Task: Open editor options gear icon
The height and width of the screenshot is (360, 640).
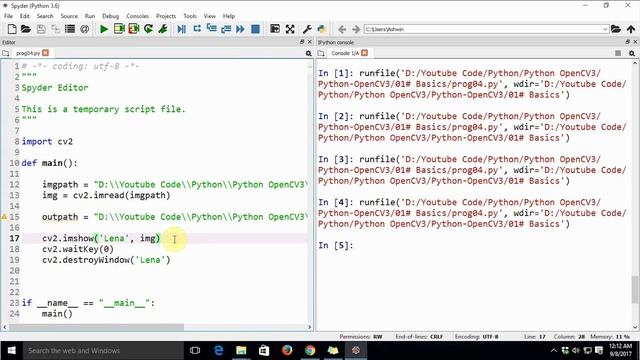Action: 309,53
